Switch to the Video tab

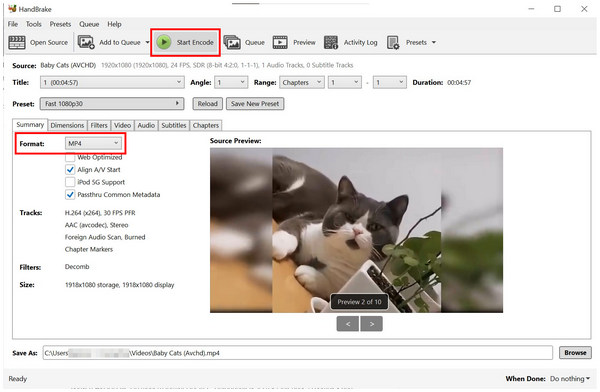coord(122,125)
